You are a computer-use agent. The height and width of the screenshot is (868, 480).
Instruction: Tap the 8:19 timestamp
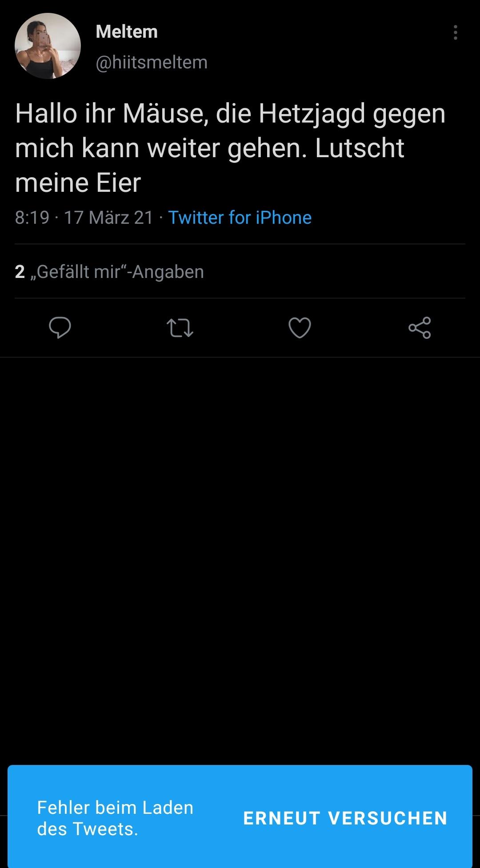click(x=32, y=218)
